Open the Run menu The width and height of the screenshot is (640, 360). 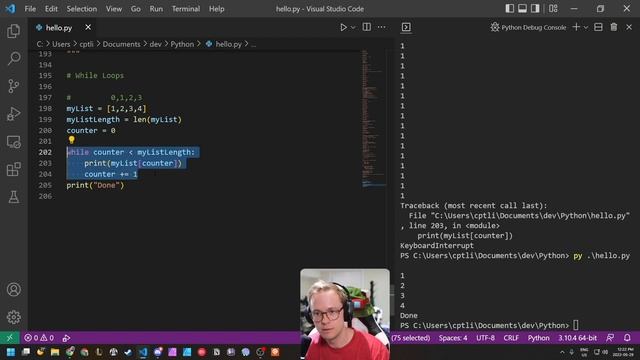[156, 9]
